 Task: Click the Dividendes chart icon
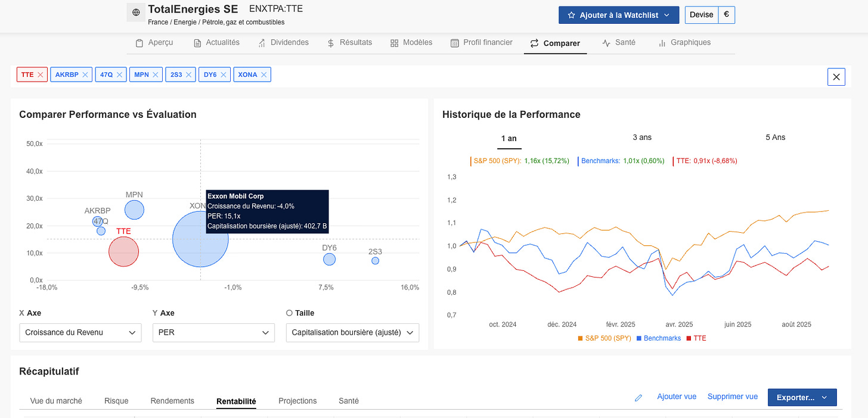coord(262,43)
